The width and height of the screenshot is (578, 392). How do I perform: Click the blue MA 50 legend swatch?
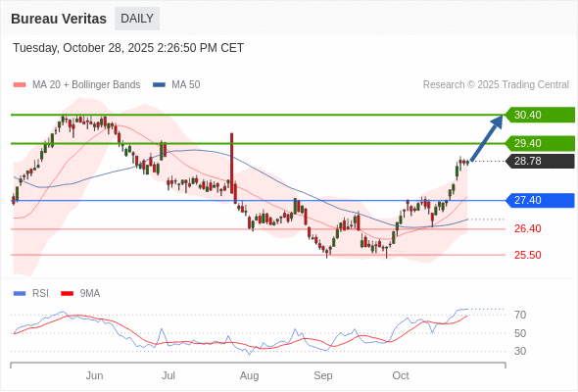(159, 85)
